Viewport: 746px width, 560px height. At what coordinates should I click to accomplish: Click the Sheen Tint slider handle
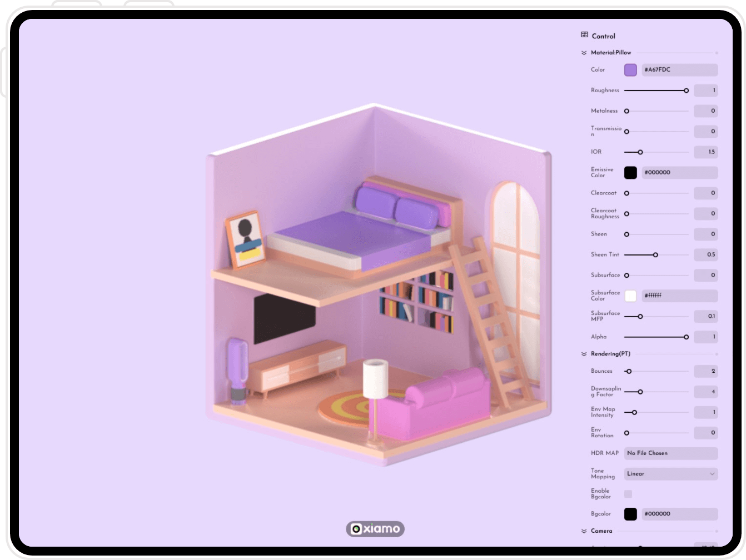tap(655, 255)
